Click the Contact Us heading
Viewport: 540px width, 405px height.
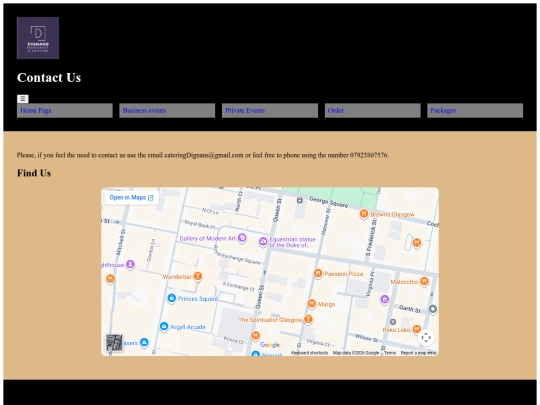49,77
